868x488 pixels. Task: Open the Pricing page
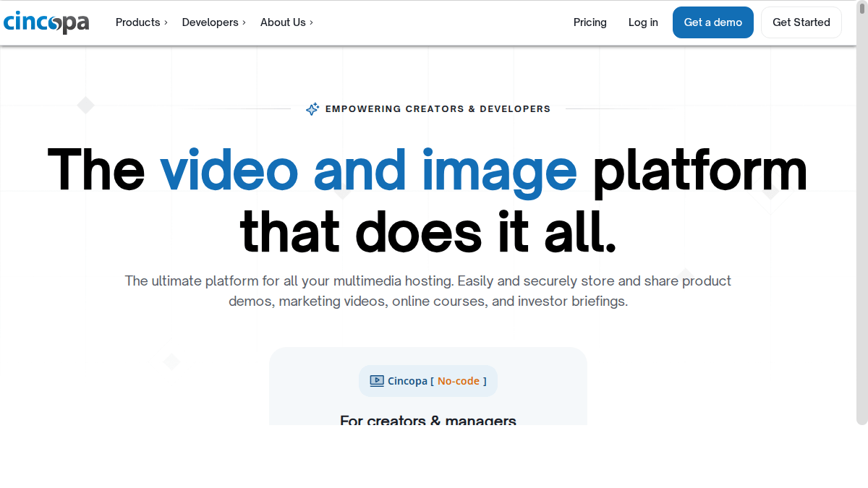coord(590,22)
